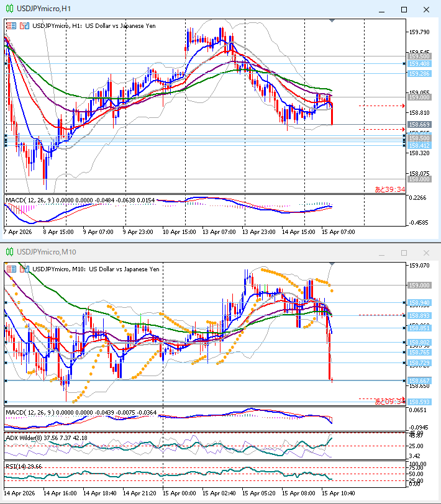Viewport: 441px width, 504px height.
Task: Click the chart shift triangle on M10 chart
Action: pos(332,264)
